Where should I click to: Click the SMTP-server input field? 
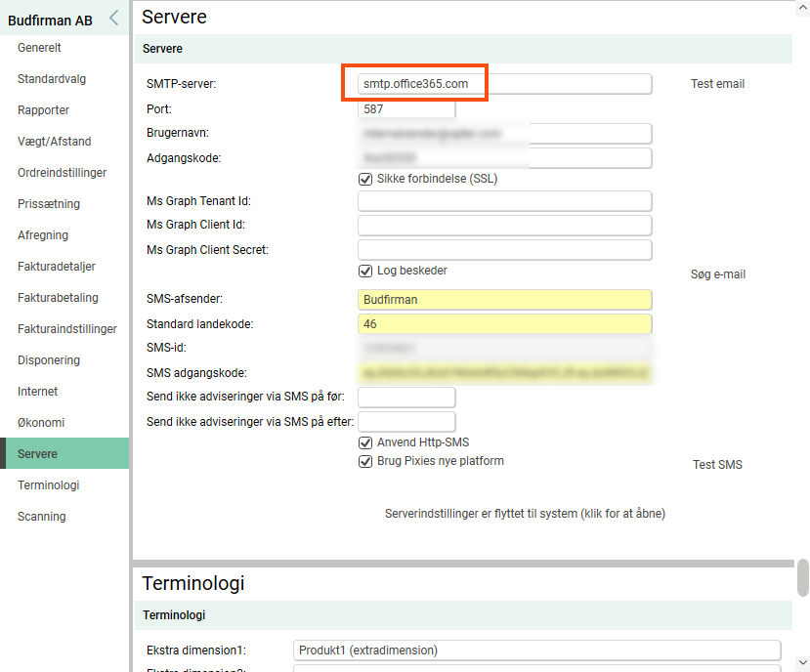click(504, 84)
